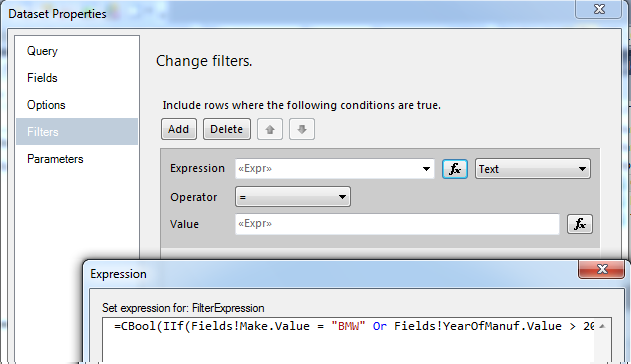Open the Options page
Viewport: 631px width, 364px height.
pyautogui.click(x=46, y=105)
